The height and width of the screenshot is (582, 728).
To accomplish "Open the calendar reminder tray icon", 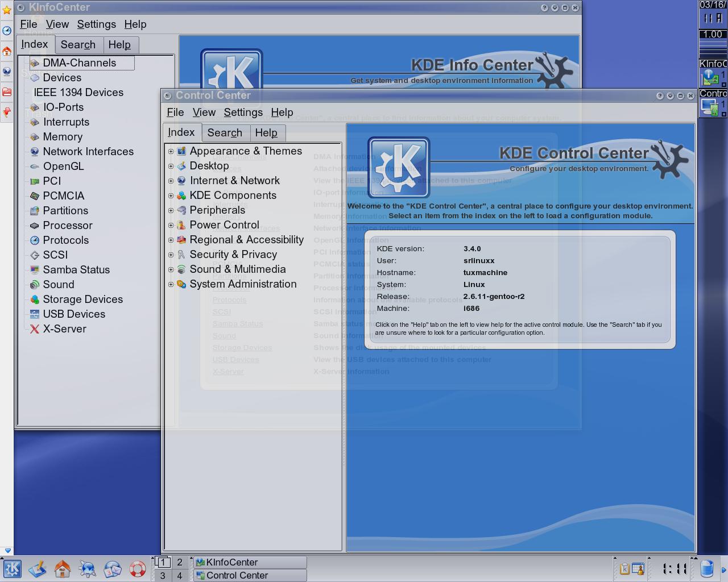I will point(638,568).
